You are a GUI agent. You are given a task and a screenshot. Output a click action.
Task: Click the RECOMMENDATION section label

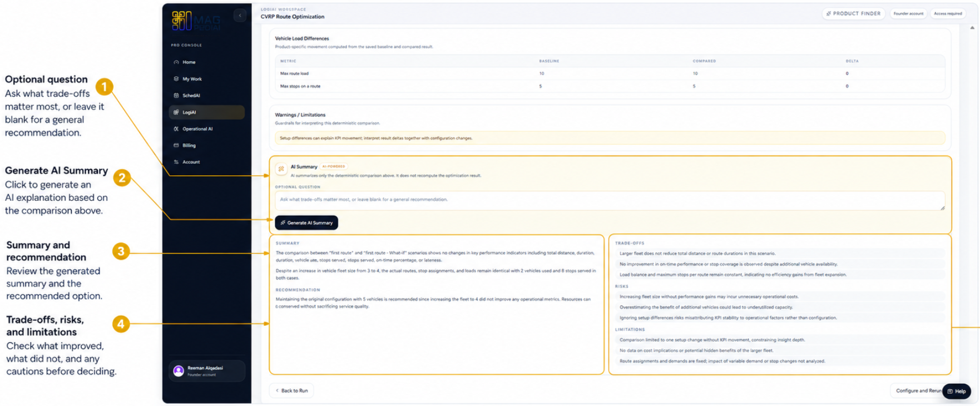tap(298, 290)
